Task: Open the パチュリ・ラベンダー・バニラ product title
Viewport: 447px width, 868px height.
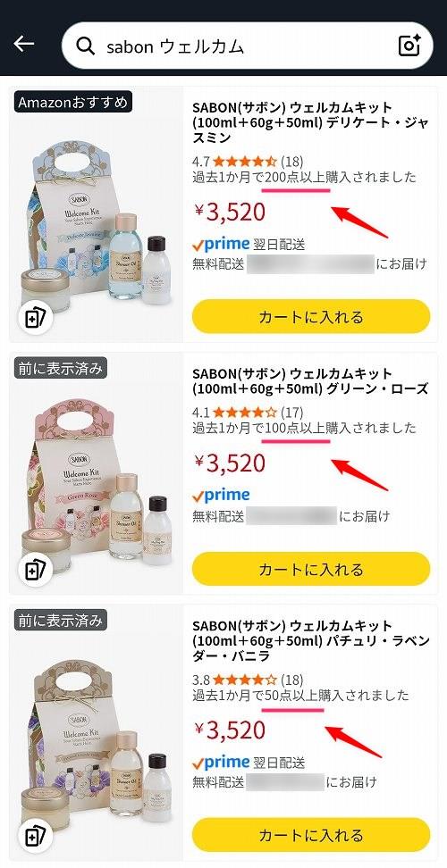Action: click(x=310, y=641)
